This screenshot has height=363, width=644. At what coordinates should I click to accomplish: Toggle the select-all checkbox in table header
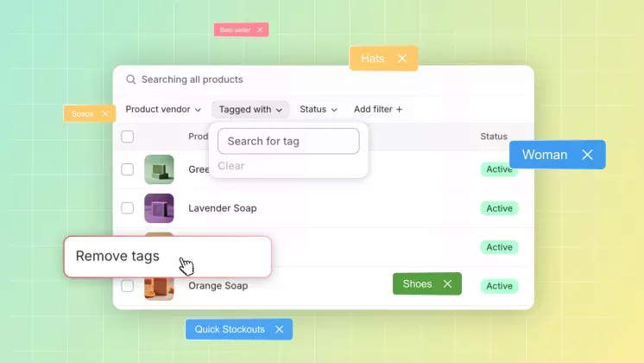[x=128, y=137]
